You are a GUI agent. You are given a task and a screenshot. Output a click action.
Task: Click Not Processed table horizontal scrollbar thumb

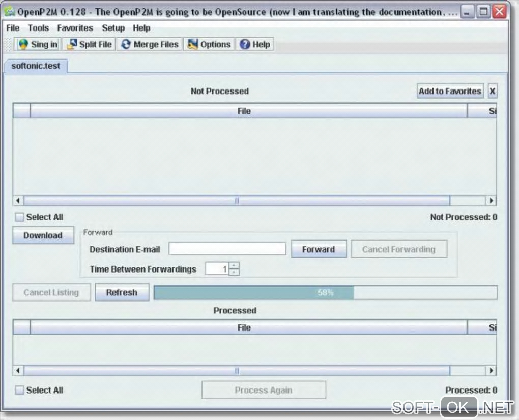(237, 201)
